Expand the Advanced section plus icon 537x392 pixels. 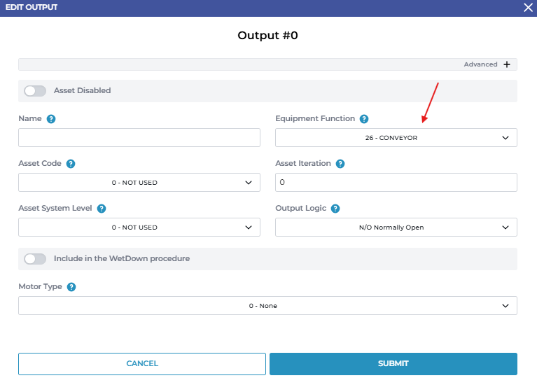[x=507, y=64]
